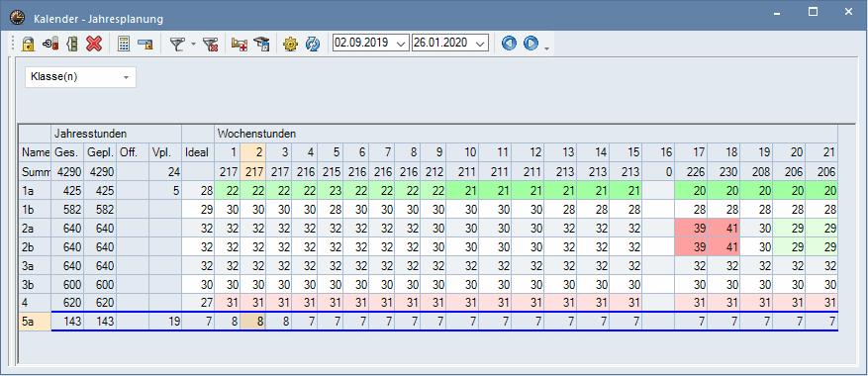Click sum value 226 for week 17
The width and height of the screenshot is (868, 376).
[x=691, y=171]
